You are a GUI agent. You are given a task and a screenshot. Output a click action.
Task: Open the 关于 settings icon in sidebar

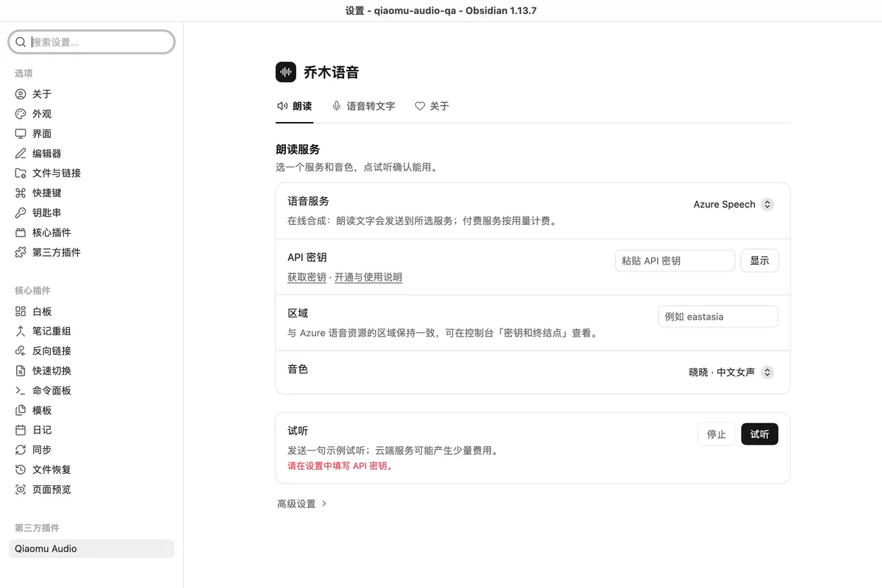(21, 94)
